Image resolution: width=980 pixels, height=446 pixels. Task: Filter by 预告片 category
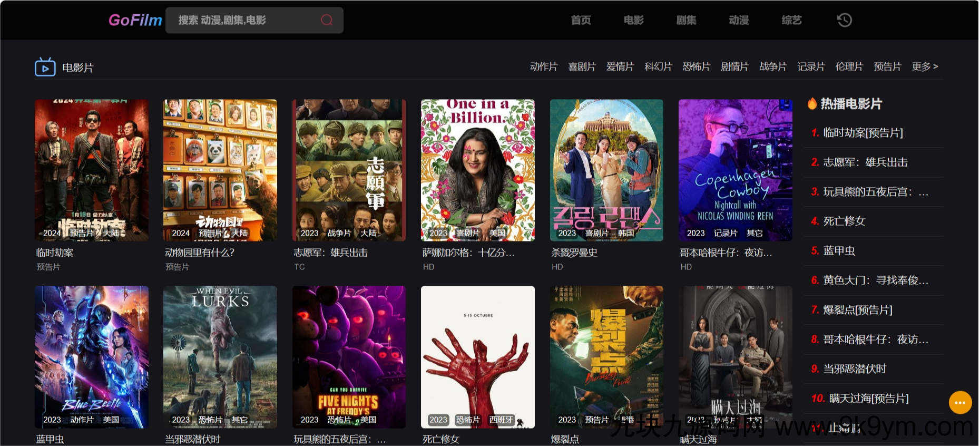888,66
